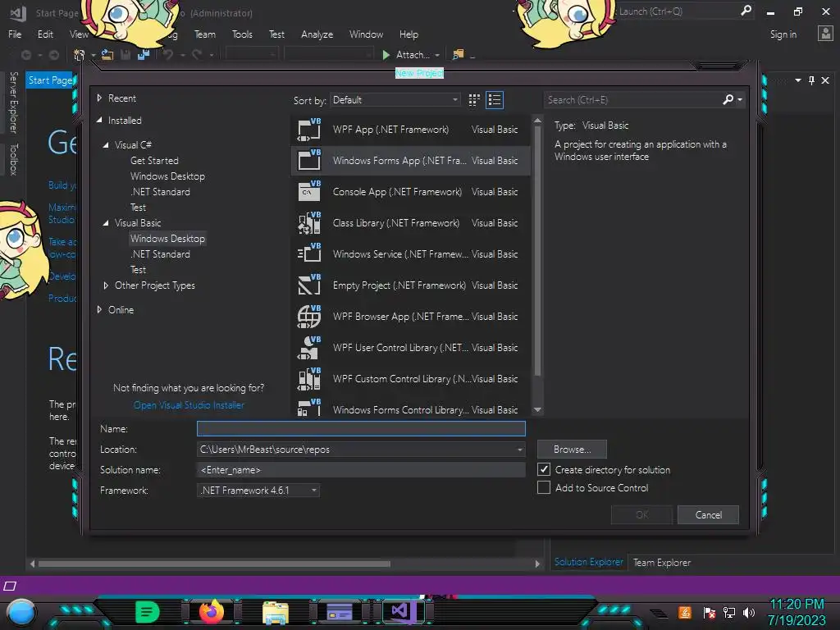Viewport: 840px width, 630px height.
Task: Open the Server Explorer side tab
Action: click(x=14, y=103)
